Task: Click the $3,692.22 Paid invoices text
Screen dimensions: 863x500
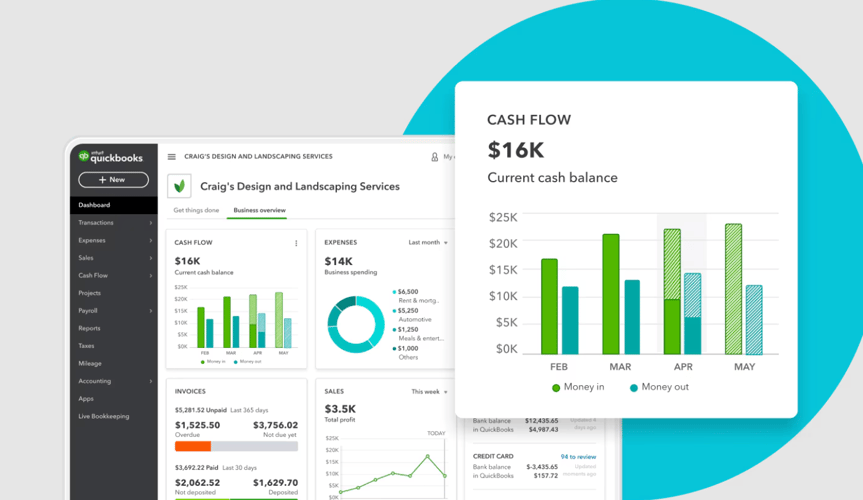Action: coord(196,468)
